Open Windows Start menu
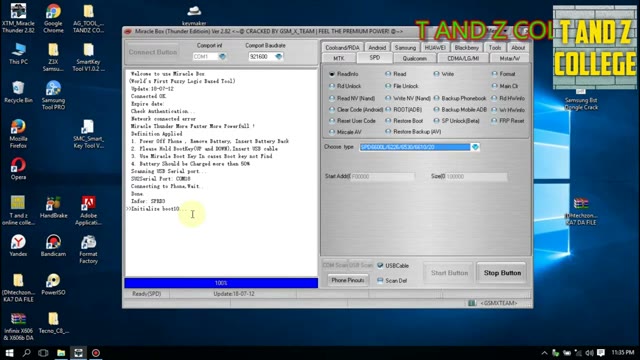The image size is (640, 360). click(9, 353)
